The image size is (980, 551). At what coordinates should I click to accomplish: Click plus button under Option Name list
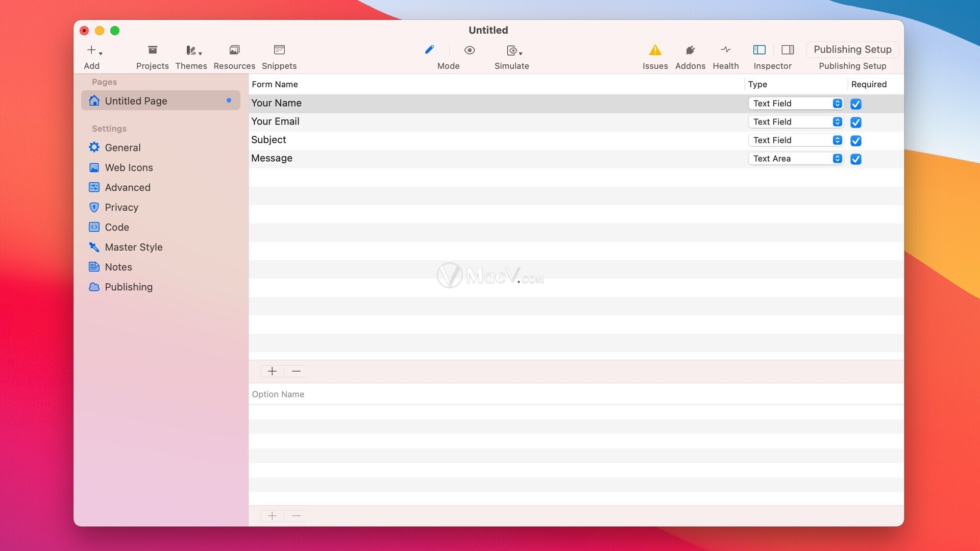pos(272,516)
